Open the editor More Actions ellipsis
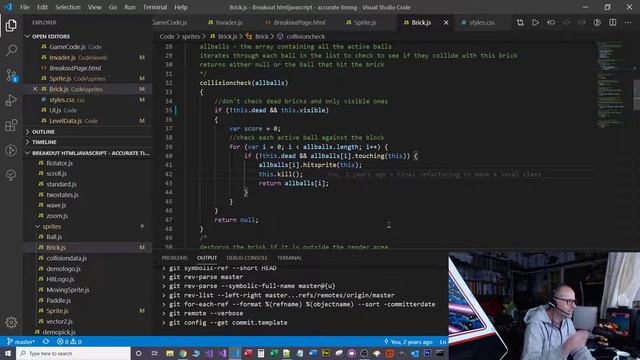This screenshot has width=640, height=360. coord(628,23)
